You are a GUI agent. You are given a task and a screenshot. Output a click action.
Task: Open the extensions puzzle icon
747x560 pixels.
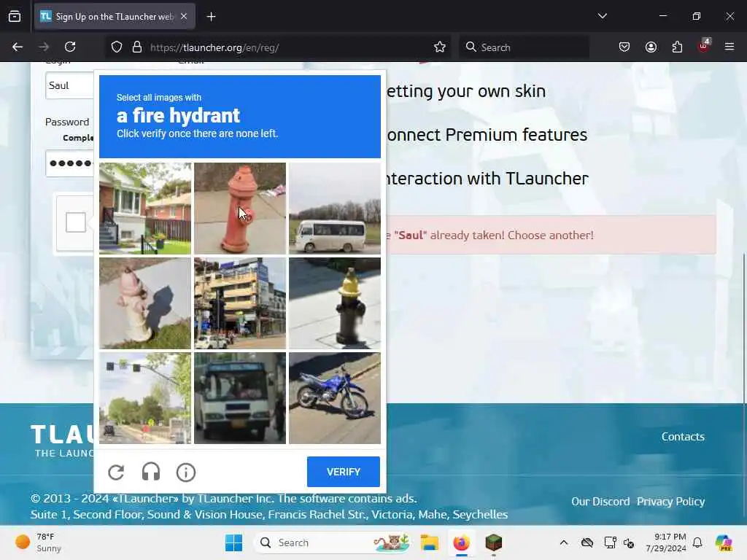677,47
